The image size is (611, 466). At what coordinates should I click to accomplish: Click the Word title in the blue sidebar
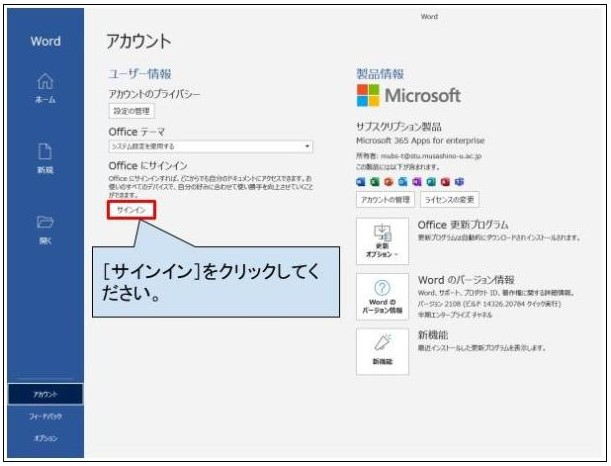tap(46, 41)
